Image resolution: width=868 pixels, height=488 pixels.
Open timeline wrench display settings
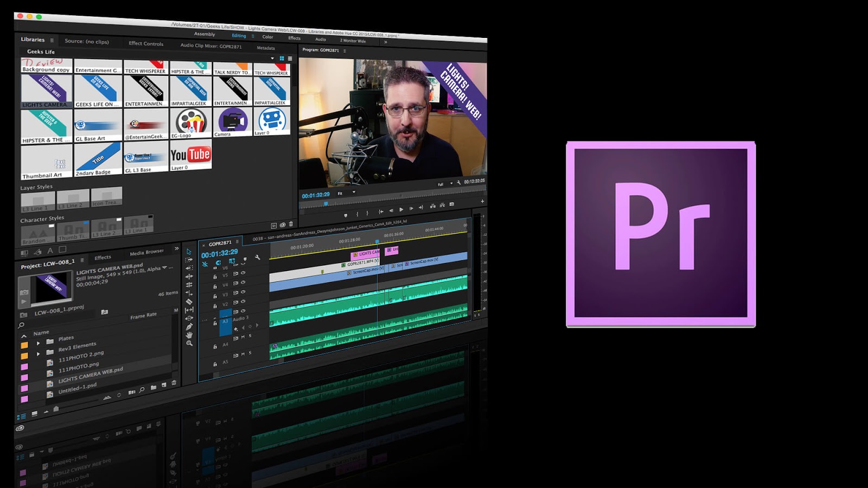(258, 257)
